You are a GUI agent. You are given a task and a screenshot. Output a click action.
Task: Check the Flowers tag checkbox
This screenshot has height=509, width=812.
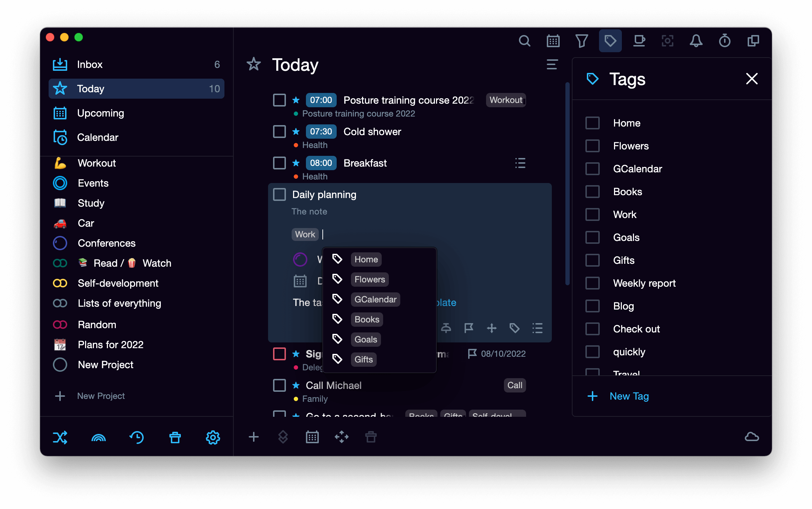click(592, 146)
